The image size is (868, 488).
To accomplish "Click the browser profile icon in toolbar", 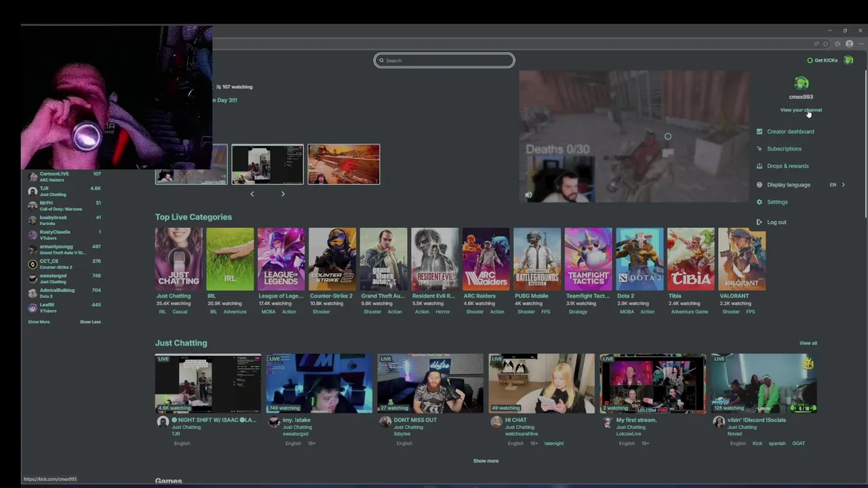I will coord(849,44).
